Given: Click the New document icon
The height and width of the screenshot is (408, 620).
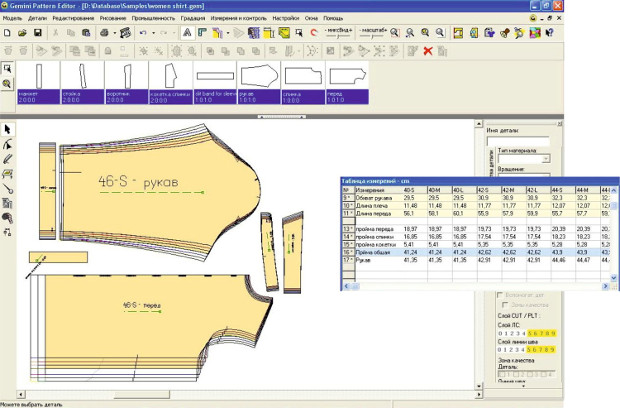Looking at the screenshot, I should (8, 33).
